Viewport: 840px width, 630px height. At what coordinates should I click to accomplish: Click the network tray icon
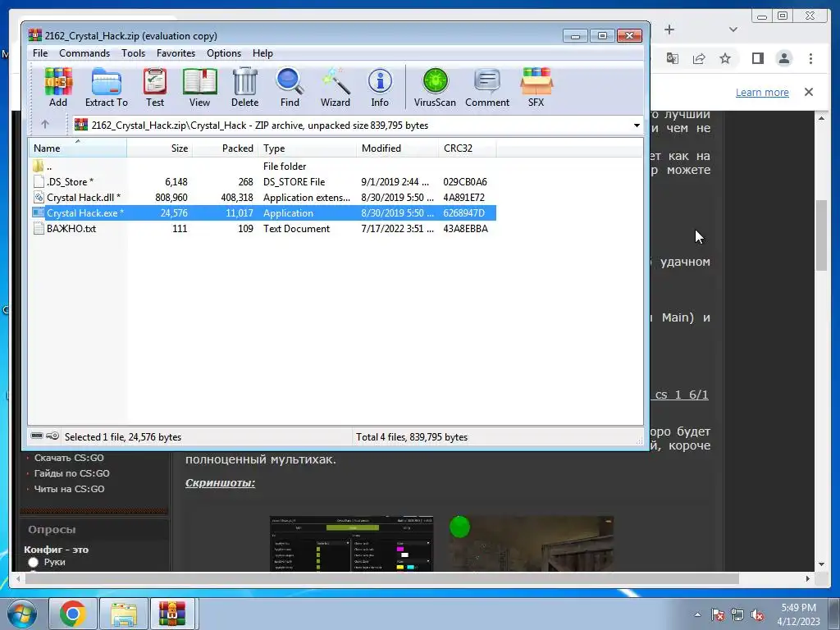point(737,614)
